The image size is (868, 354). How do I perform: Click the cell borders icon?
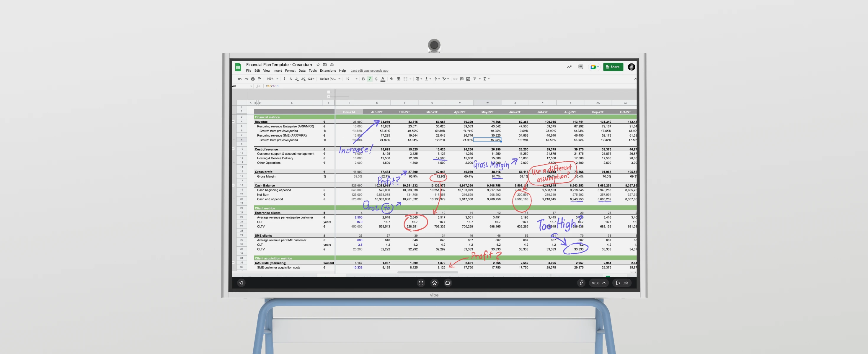tap(398, 79)
